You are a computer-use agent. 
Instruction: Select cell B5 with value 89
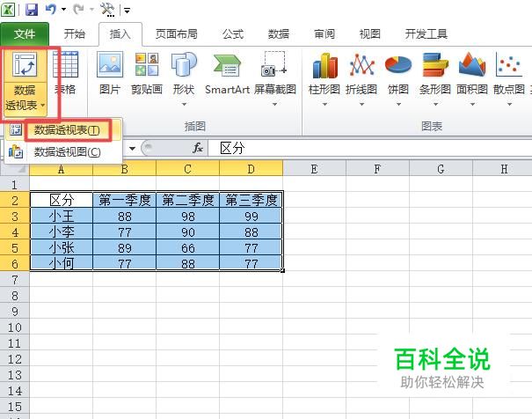[x=125, y=247]
